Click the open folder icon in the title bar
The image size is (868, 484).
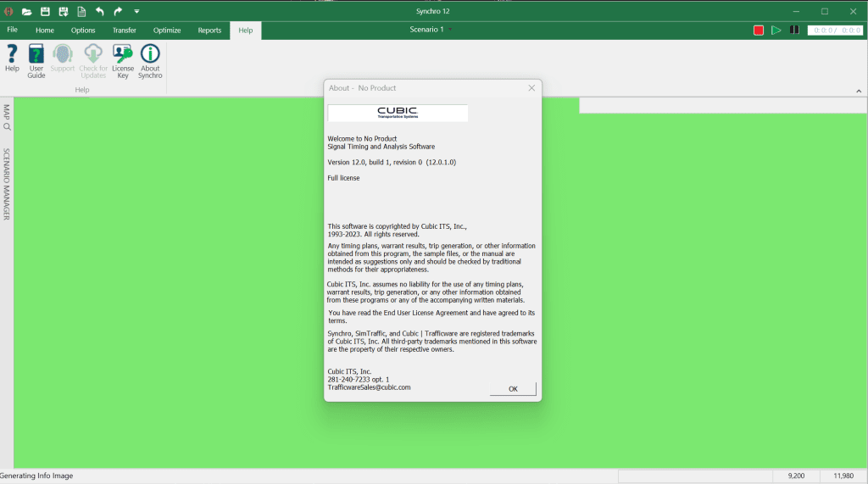point(27,11)
